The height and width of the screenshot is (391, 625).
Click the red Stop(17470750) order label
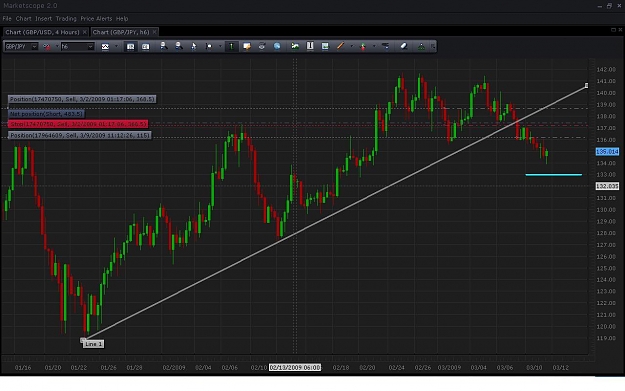point(78,124)
